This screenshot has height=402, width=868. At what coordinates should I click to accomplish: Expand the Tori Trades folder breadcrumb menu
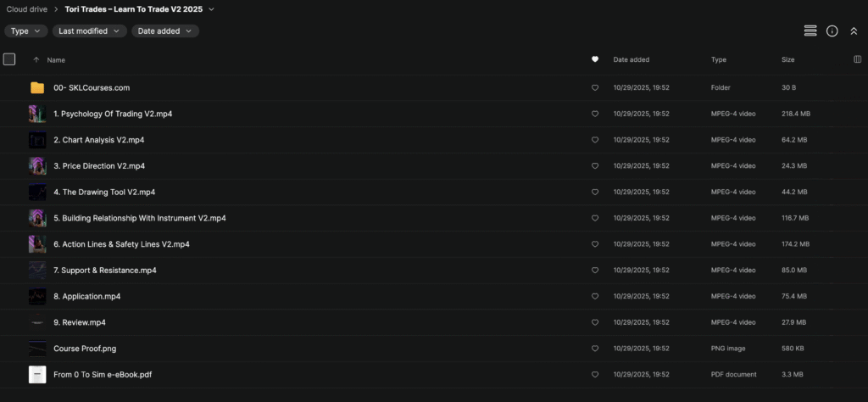click(211, 9)
